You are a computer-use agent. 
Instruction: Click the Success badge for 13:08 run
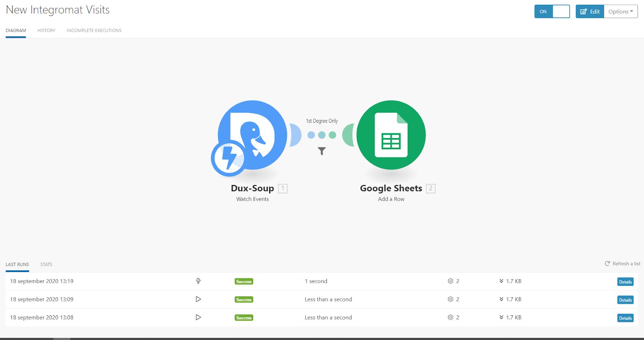(x=244, y=318)
